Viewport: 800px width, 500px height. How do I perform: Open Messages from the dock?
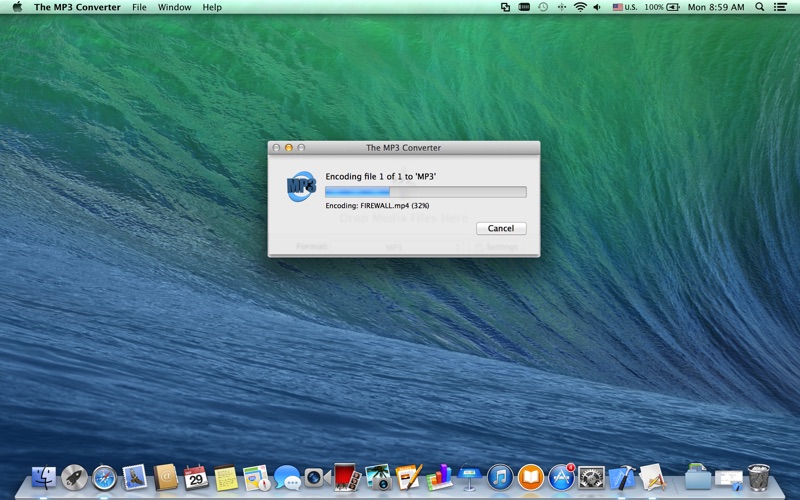287,478
